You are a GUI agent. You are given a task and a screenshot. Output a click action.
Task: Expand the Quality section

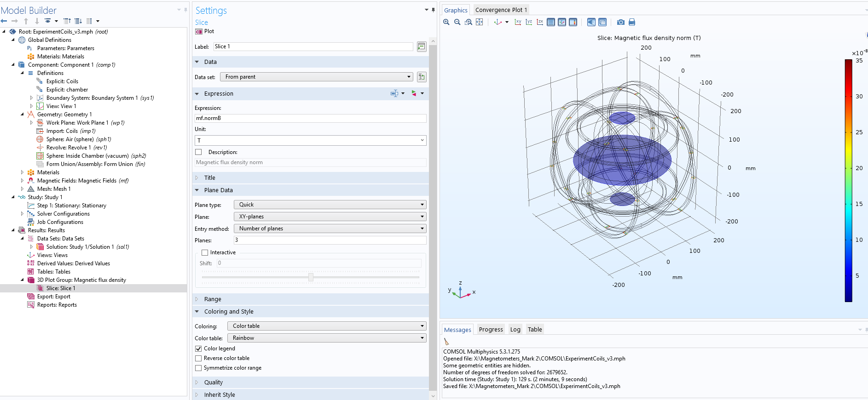coord(311,382)
